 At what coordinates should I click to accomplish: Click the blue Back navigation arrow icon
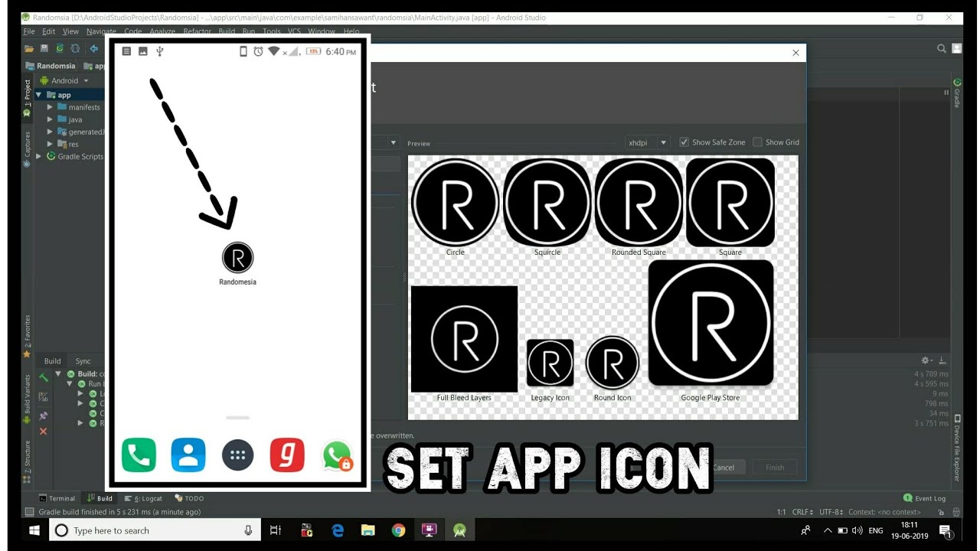(x=94, y=48)
